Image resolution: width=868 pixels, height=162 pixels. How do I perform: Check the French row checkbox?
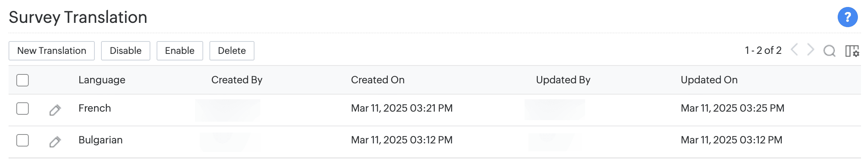click(x=23, y=109)
